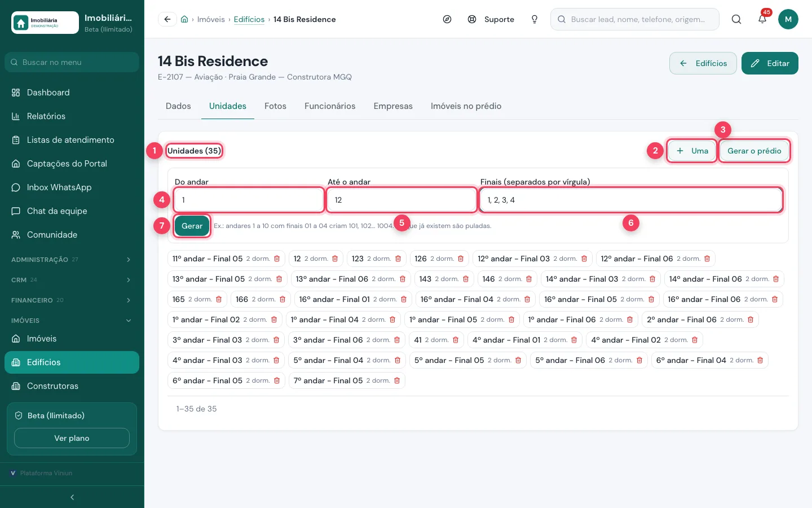This screenshot has height=508, width=812.
Task: Click the Ver plano button
Action: (x=72, y=438)
